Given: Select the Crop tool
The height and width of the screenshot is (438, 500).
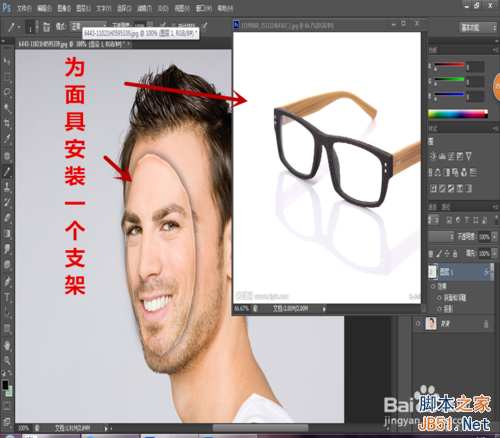Looking at the screenshot, I should (7, 123).
